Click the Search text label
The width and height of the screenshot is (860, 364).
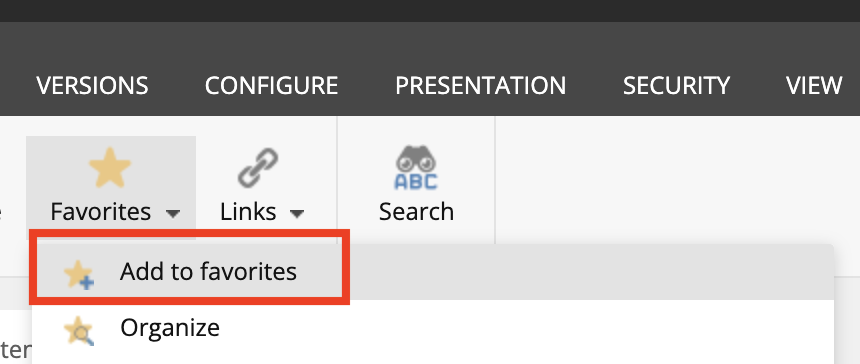point(416,212)
